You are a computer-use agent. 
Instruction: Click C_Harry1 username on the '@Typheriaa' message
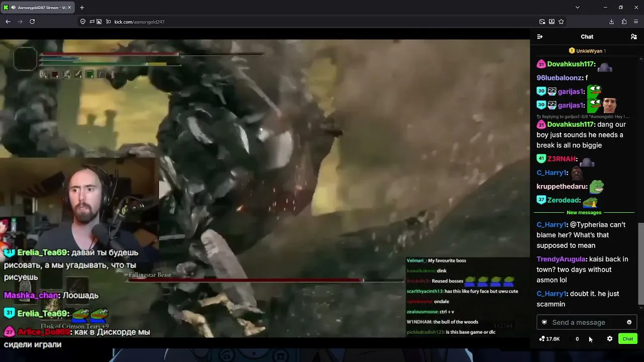[551, 225]
